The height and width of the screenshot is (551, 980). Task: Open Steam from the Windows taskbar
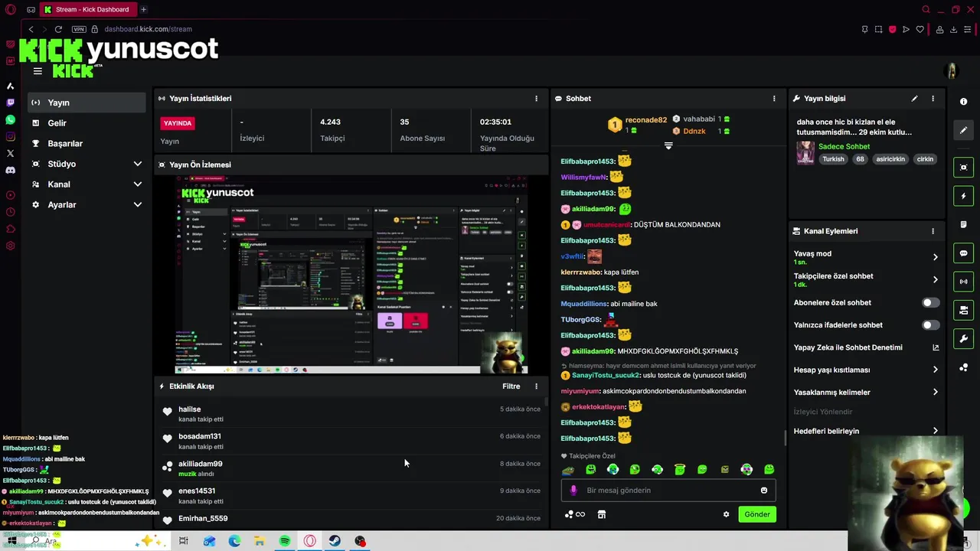point(335,541)
